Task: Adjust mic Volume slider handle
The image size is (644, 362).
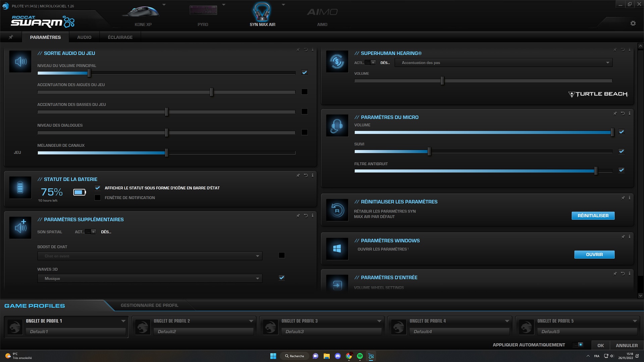Action: (612, 132)
